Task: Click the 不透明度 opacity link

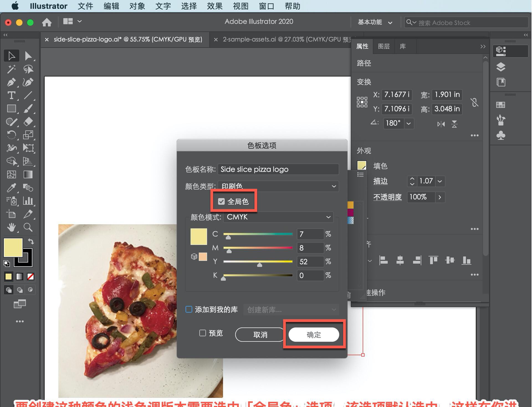Action: [x=387, y=197]
